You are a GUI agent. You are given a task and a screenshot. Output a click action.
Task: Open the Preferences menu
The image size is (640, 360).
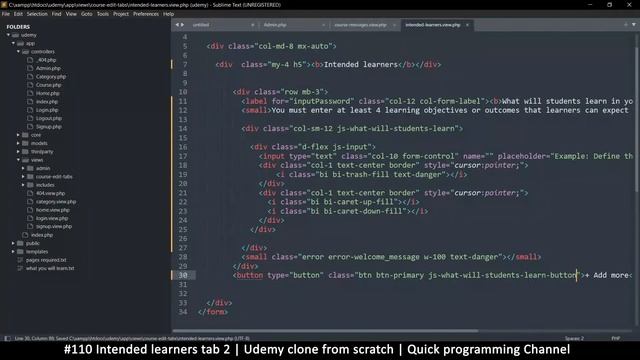click(146, 14)
